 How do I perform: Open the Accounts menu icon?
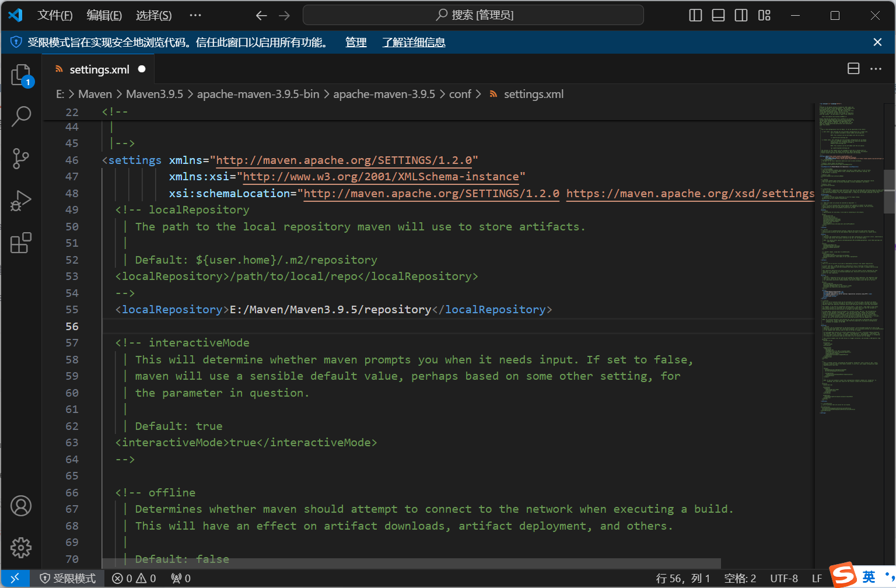(x=21, y=506)
